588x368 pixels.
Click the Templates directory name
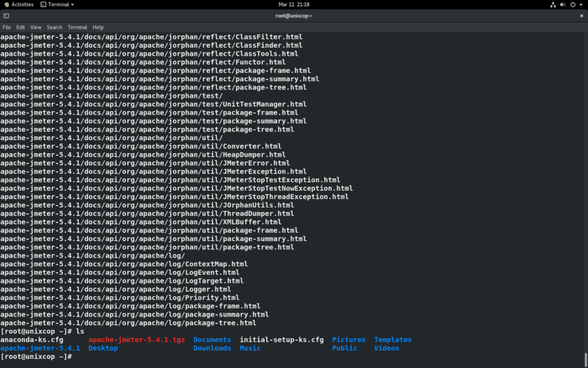coord(393,339)
